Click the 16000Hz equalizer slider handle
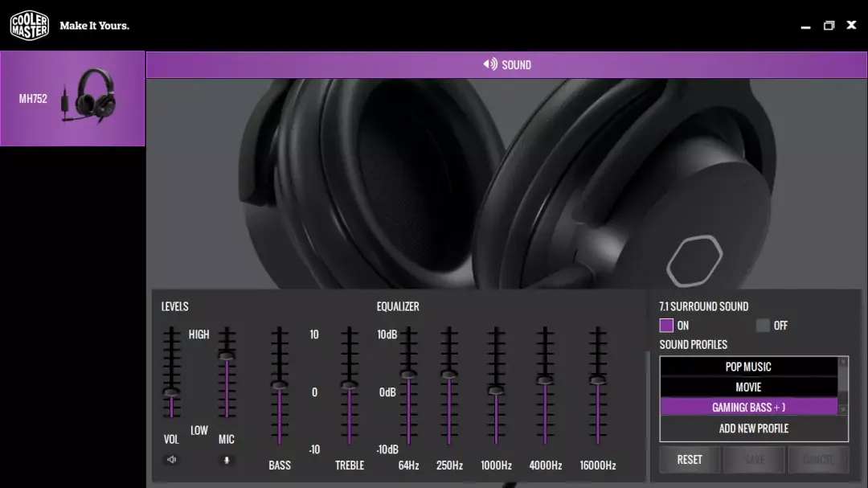The width and height of the screenshot is (868, 488). tap(598, 380)
